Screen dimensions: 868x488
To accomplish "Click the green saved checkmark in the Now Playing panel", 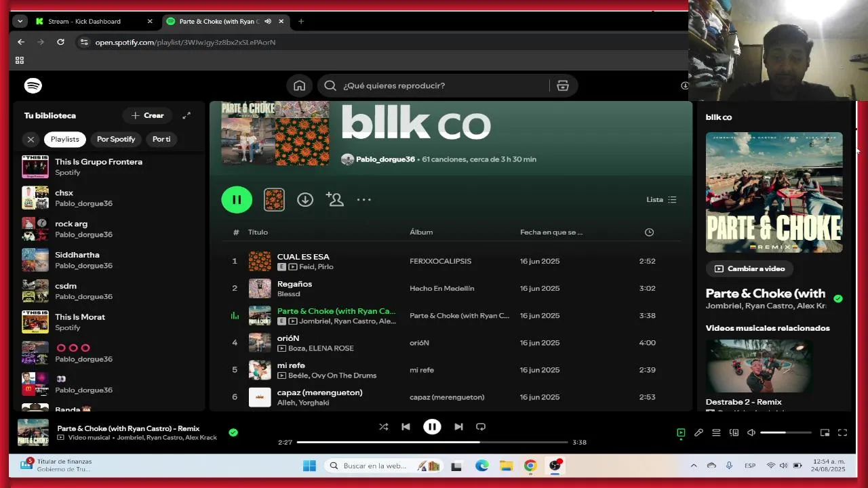I will click(838, 298).
